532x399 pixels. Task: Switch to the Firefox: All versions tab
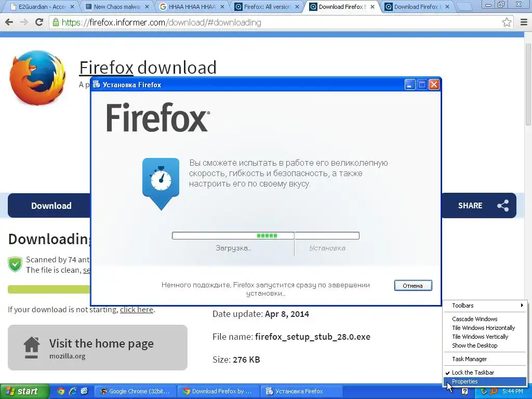coord(268,7)
